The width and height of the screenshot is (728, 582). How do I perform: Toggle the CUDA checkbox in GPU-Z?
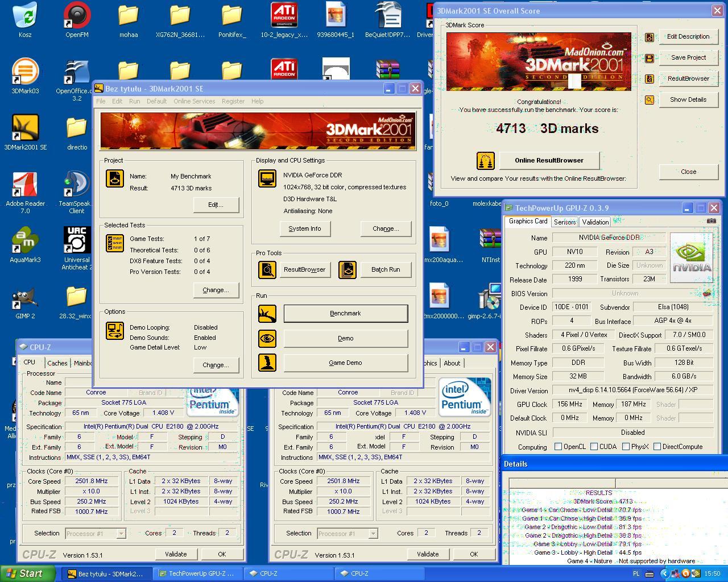tap(594, 447)
